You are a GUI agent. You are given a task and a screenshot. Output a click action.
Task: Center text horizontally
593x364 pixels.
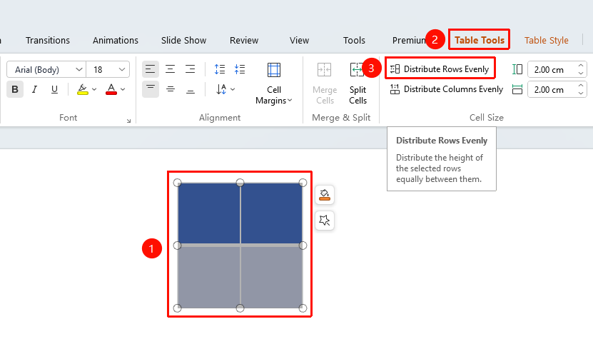point(170,69)
